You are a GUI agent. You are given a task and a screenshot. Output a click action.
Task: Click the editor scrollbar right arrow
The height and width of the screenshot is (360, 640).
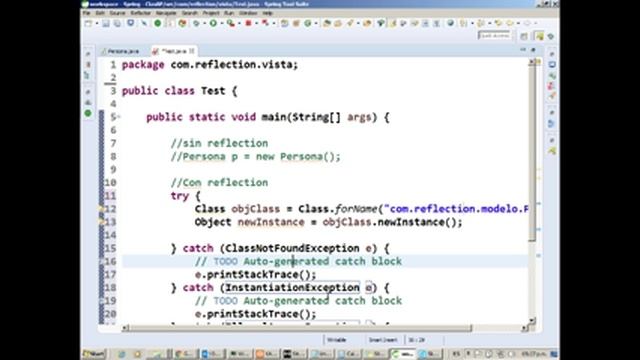coord(525,328)
